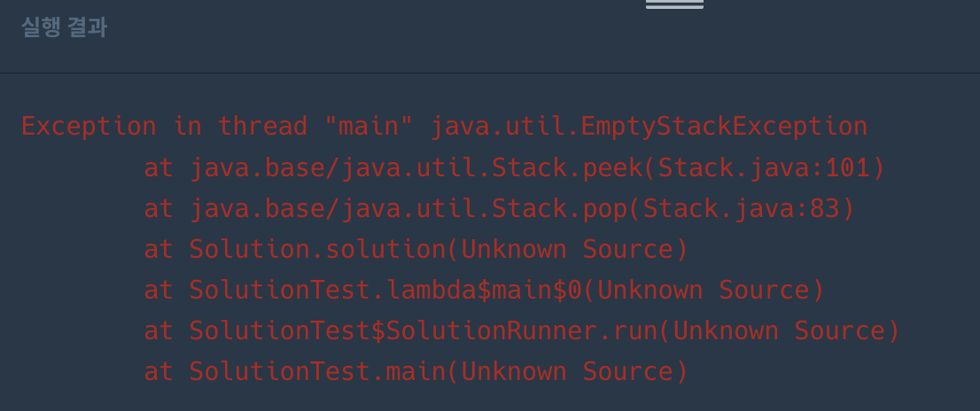The width and height of the screenshot is (980, 411).
Task: Click the 'SolutionTest$SolutionRunner.run' line
Action: (522, 331)
